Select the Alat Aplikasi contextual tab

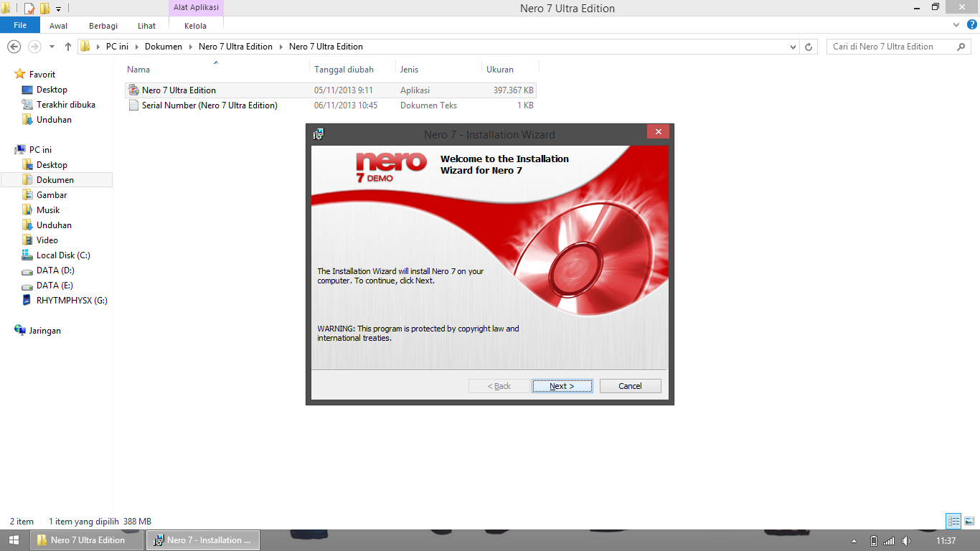(x=196, y=7)
